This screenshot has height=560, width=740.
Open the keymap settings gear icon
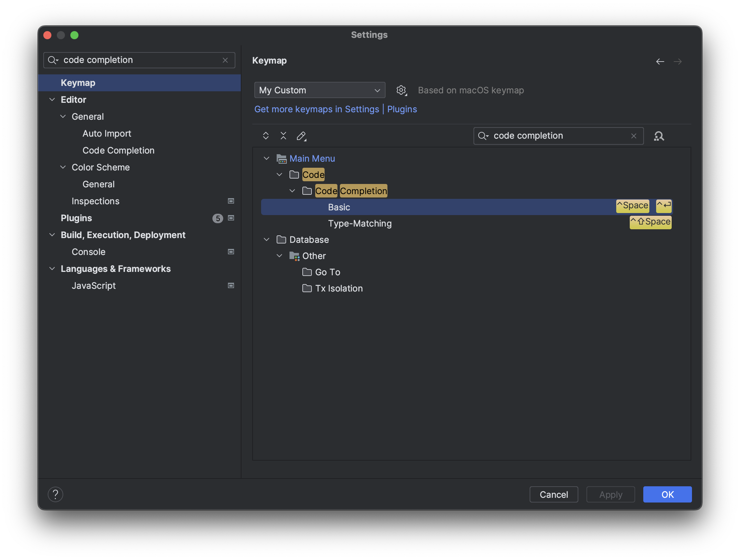[401, 90]
